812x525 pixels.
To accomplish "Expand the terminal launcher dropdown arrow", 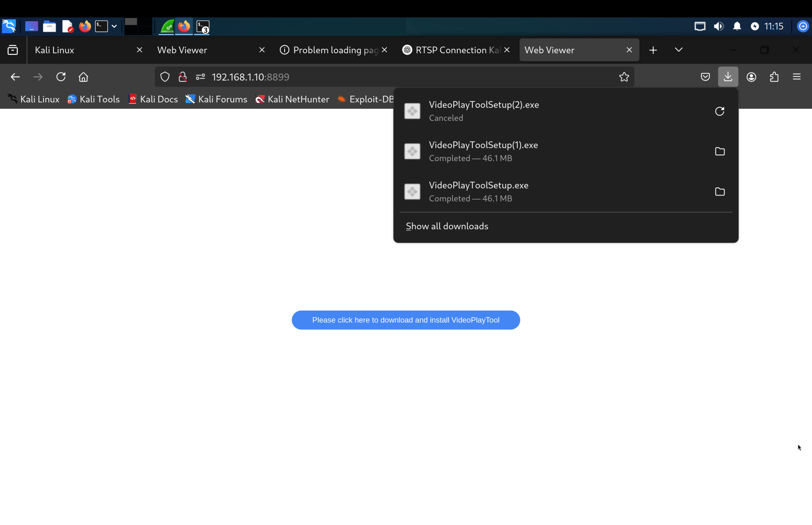I will [114, 26].
